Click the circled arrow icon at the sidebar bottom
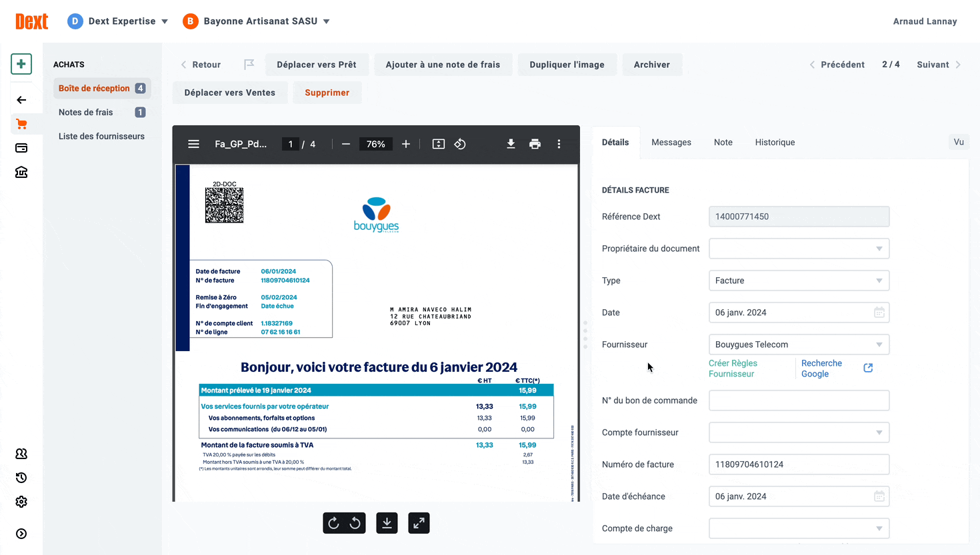980x555 pixels. pyautogui.click(x=21, y=534)
